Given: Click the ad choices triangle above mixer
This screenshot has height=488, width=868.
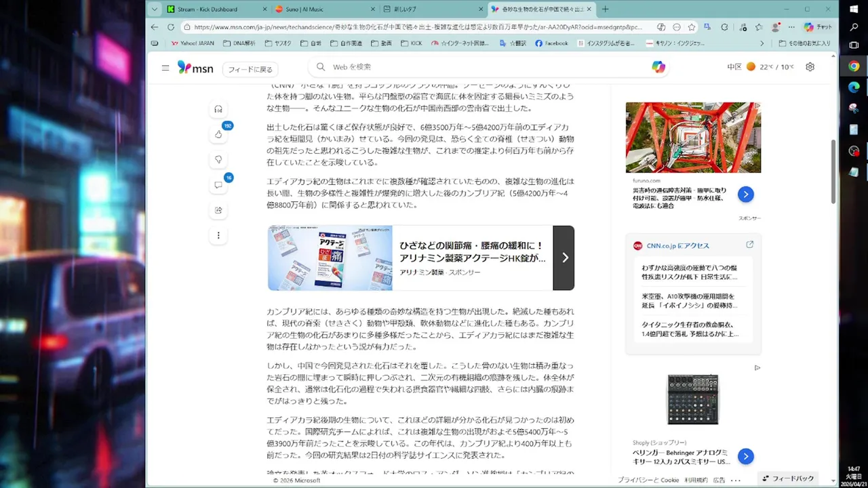Looking at the screenshot, I should coord(757,368).
